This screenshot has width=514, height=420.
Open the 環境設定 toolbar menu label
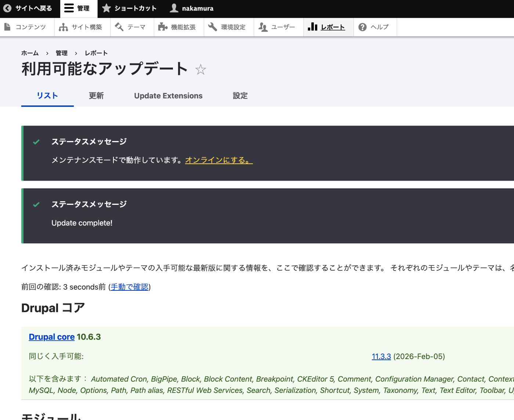[233, 27]
